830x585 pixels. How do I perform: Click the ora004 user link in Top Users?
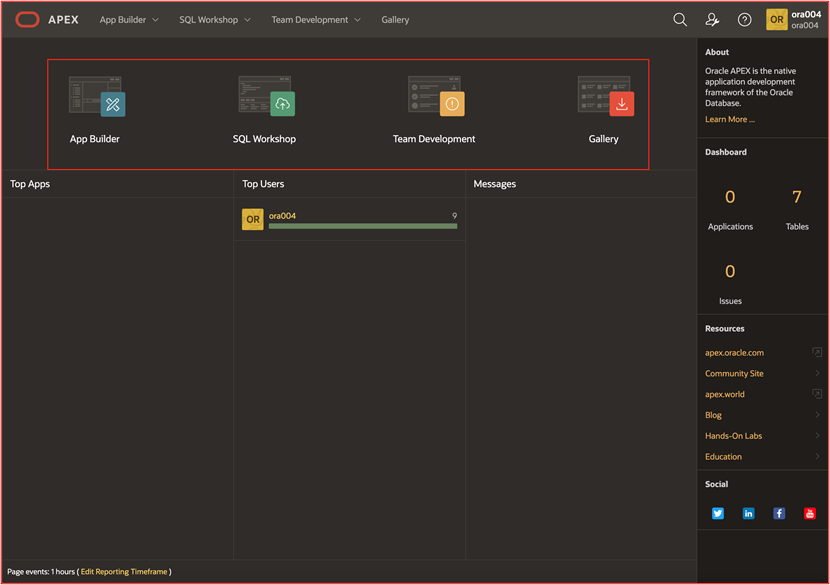click(282, 215)
